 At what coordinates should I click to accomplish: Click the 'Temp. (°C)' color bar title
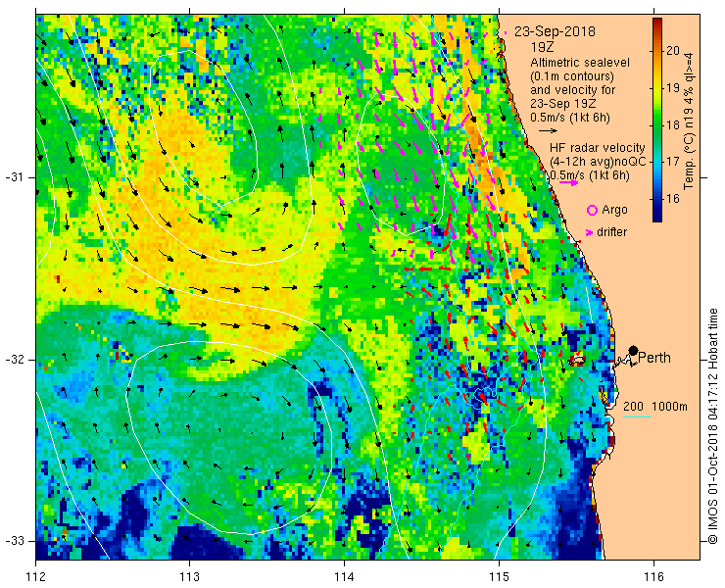[689, 161]
